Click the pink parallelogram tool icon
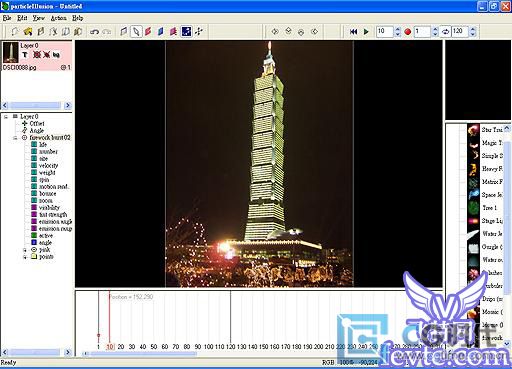 click(173, 31)
